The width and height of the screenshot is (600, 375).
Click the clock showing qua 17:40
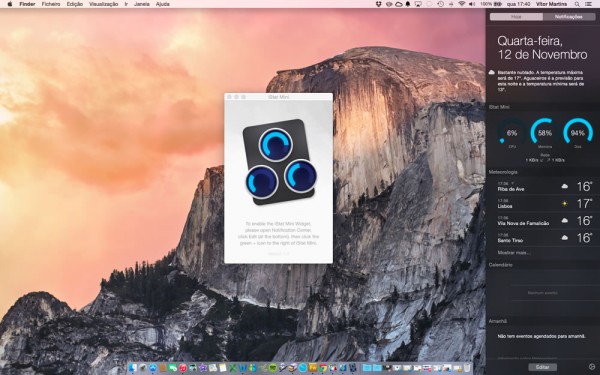(518, 4)
